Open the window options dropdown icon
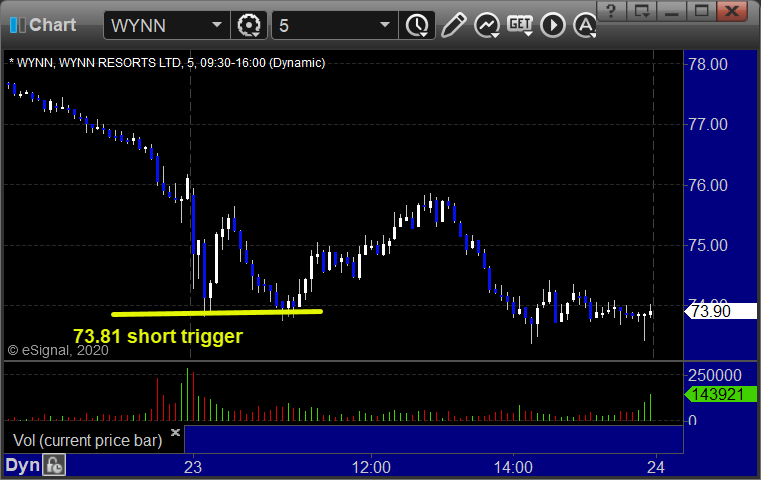This screenshot has width=761, height=480. tap(642, 11)
